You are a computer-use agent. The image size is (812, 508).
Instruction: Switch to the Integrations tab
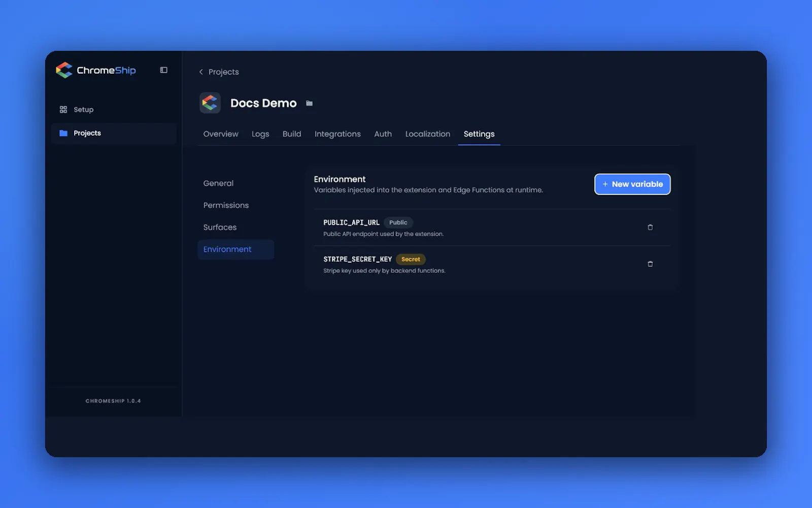pyautogui.click(x=337, y=134)
